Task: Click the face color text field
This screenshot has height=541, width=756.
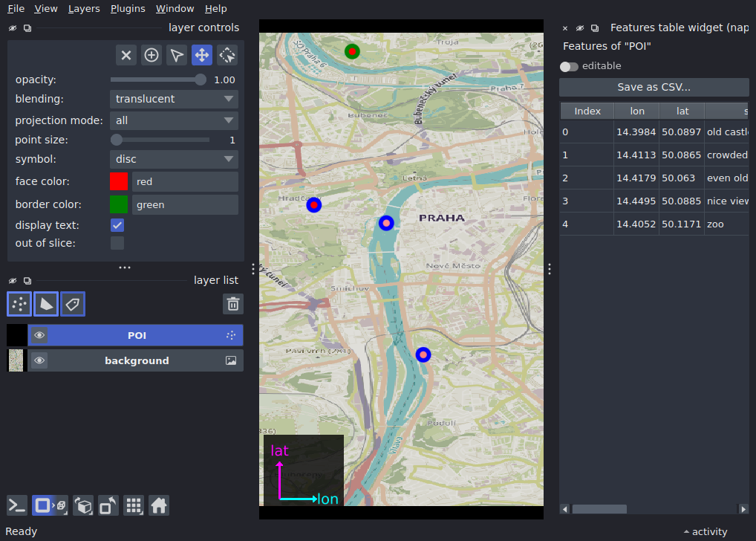Action: pos(185,181)
